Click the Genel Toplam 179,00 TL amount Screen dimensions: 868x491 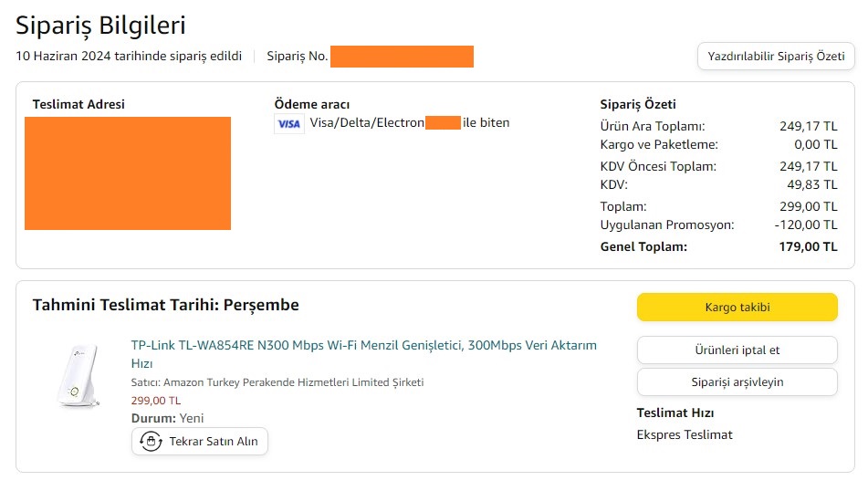click(804, 246)
